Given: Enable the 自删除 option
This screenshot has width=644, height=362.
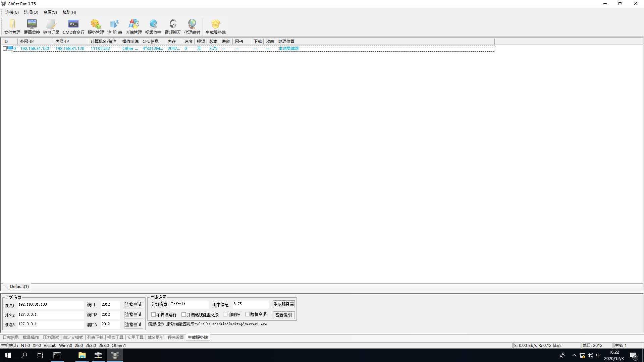Looking at the screenshot, I should [225, 314].
